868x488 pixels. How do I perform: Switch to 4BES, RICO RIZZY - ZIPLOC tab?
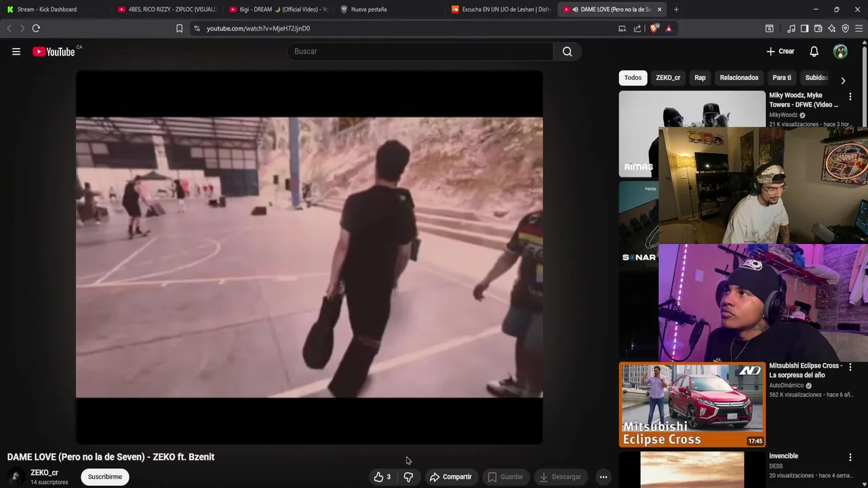167,9
